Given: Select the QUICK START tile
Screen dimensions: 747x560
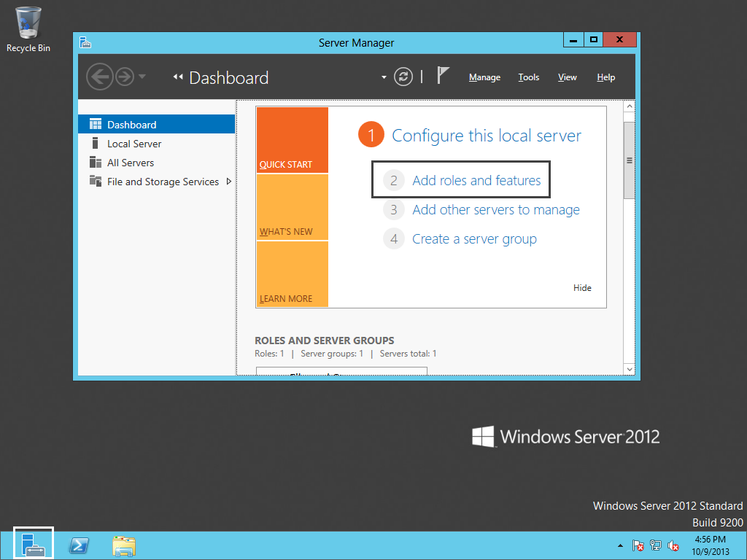Looking at the screenshot, I should click(292, 139).
